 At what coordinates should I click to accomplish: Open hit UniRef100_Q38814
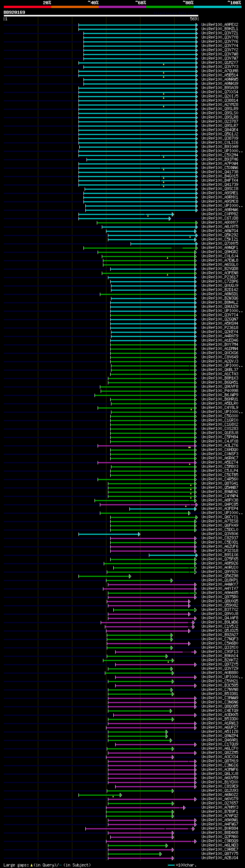click(220, 100)
